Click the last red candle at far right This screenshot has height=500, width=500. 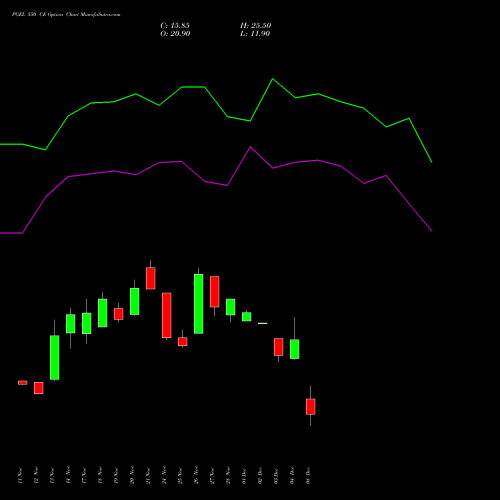(311, 407)
